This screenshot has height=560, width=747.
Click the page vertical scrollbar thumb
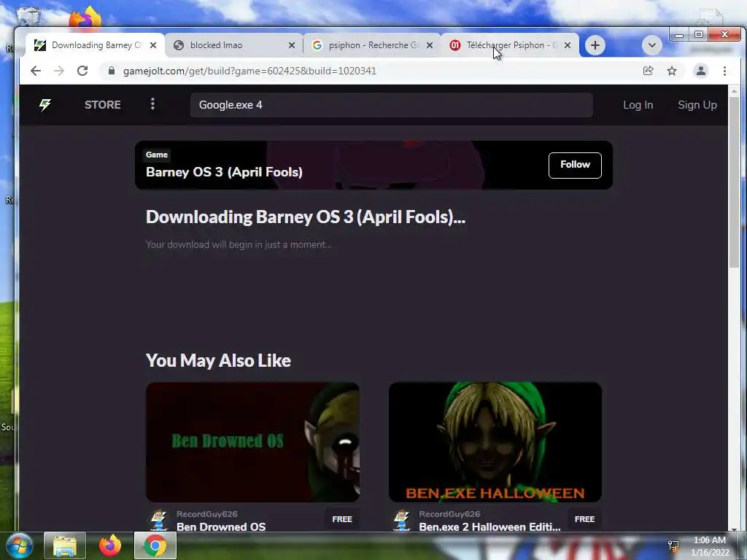734,181
